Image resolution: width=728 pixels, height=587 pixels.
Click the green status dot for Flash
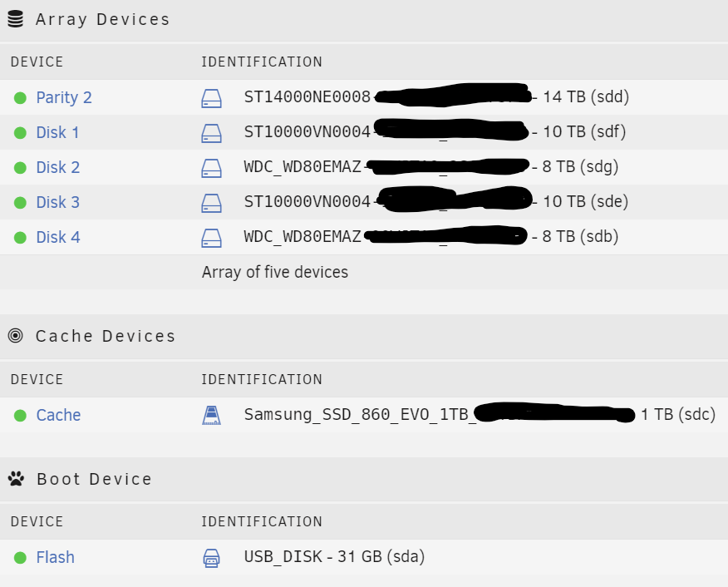[20, 557]
